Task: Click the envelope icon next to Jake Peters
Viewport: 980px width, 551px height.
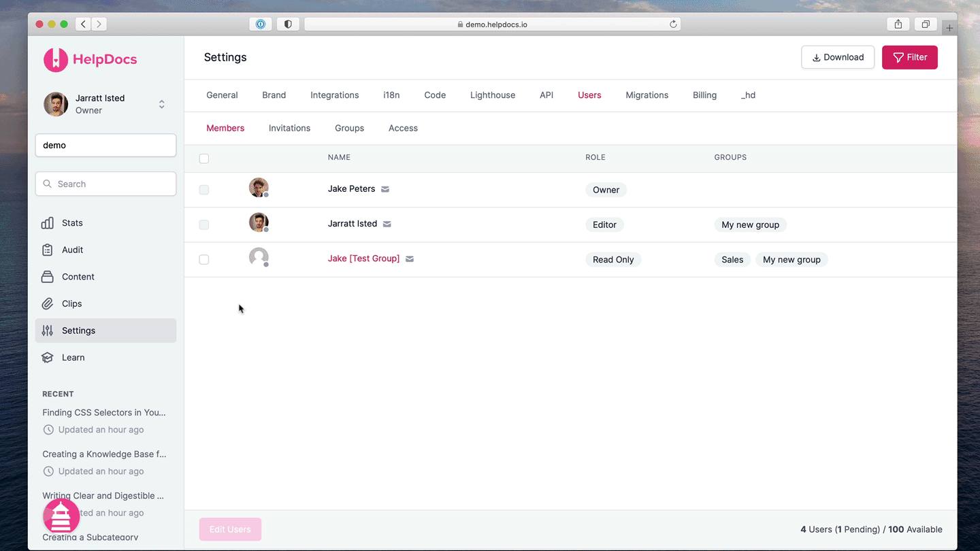Action: [385, 189]
